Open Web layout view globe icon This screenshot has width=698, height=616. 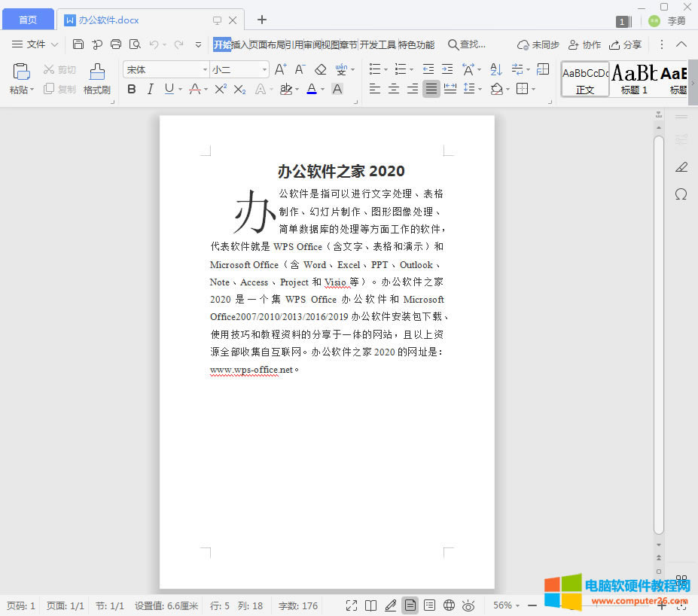click(x=449, y=605)
